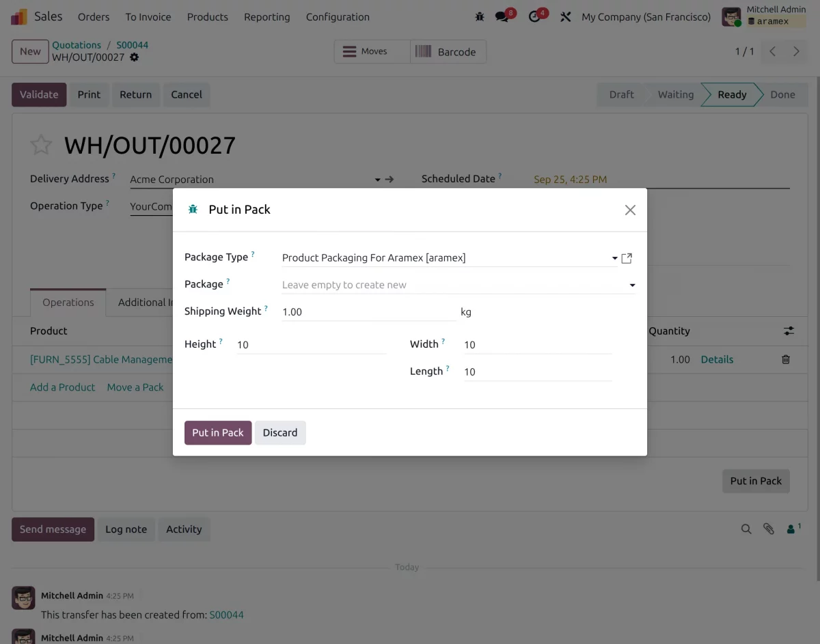Click the Length input field
The width and height of the screenshot is (820, 644).
(538, 372)
